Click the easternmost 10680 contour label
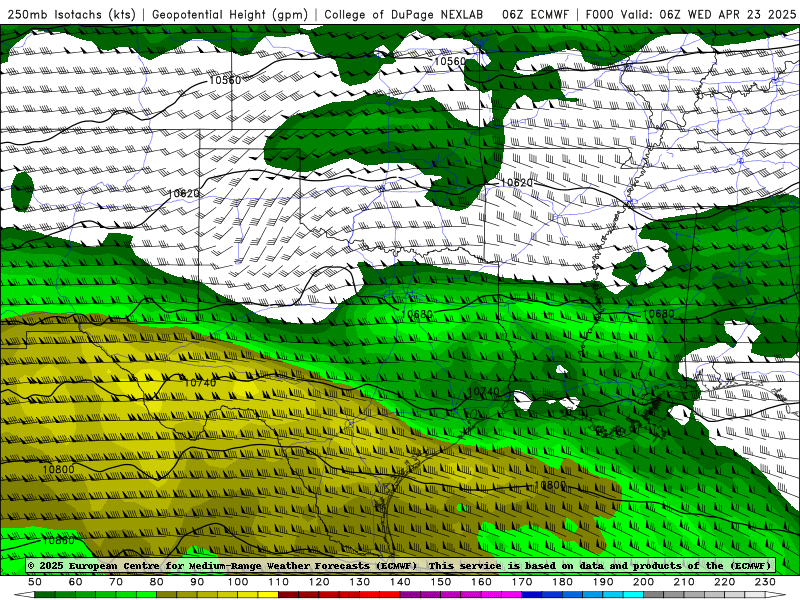This screenshot has width=800, height=600. [658, 313]
